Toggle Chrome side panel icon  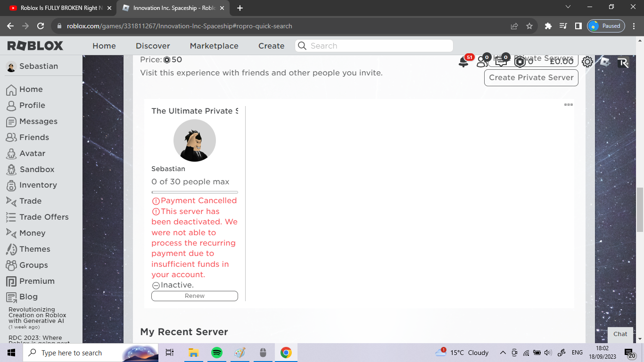[x=578, y=26]
